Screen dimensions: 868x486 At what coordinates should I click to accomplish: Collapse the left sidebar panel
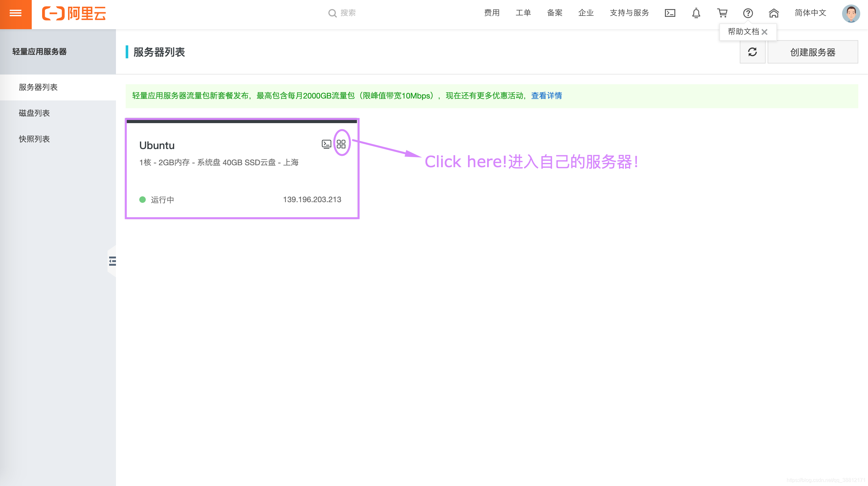click(x=112, y=261)
